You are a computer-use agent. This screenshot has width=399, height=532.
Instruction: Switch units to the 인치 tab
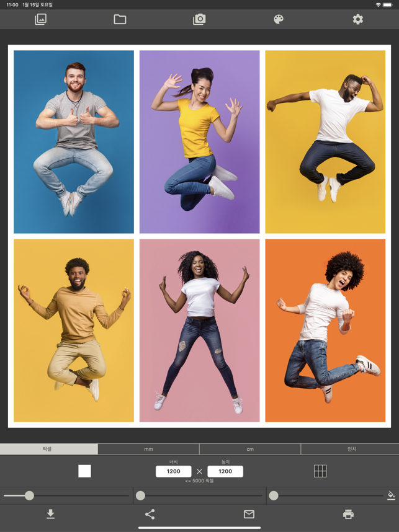click(350, 449)
